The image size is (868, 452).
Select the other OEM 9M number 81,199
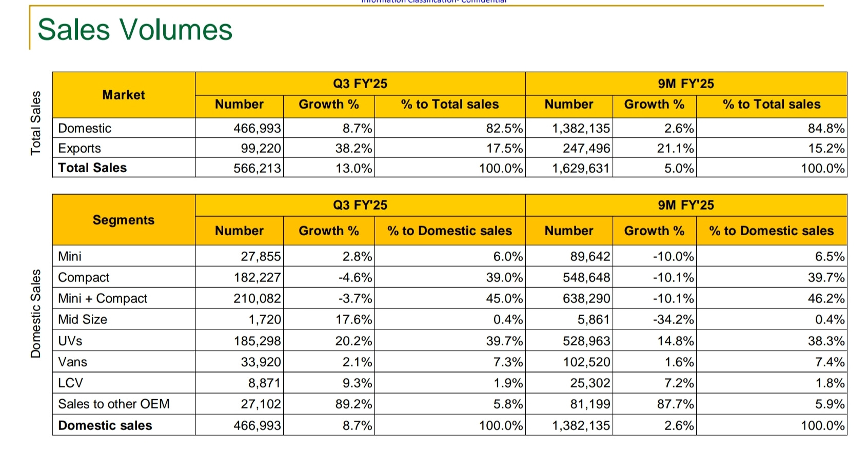[590, 404]
